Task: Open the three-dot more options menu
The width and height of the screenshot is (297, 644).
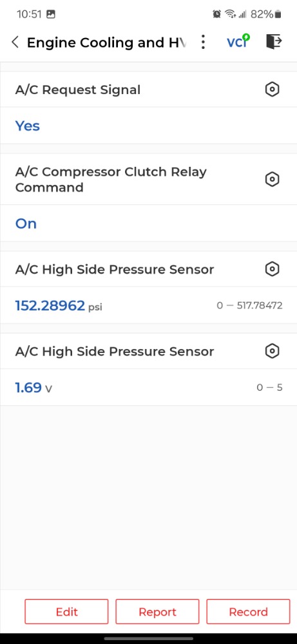Action: (203, 43)
